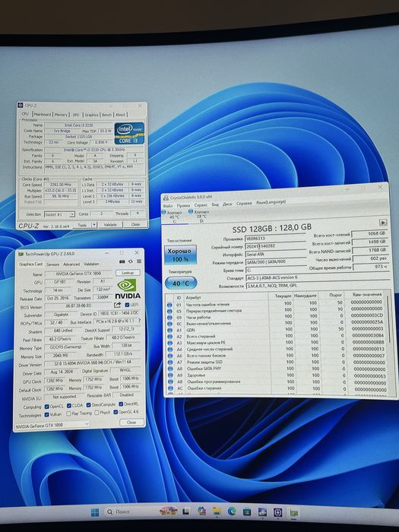Image resolution: width=399 pixels, height=532 pixels.
Task: Click GPU-Z refresh icon
Action: click(x=130, y=261)
